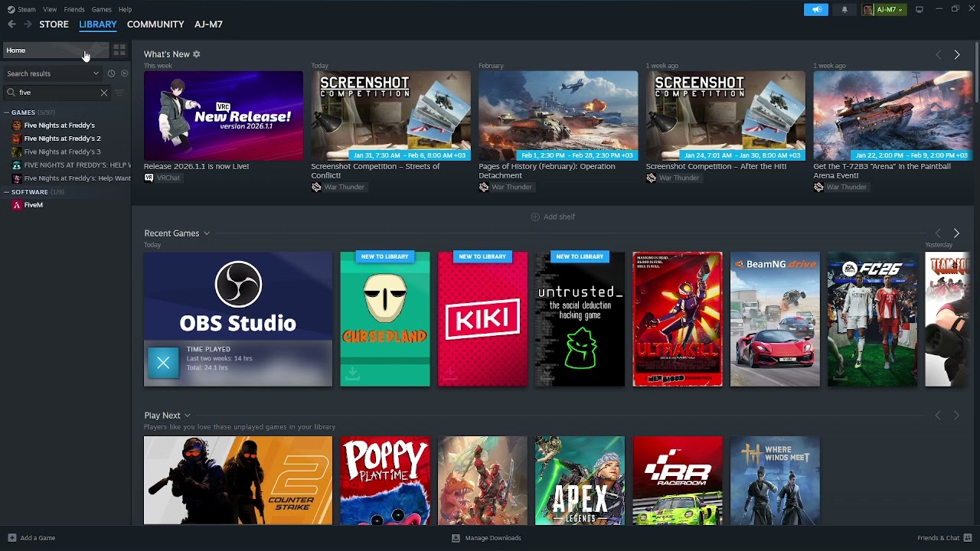Expand the Recent Games shelf dropdown

[x=207, y=233]
